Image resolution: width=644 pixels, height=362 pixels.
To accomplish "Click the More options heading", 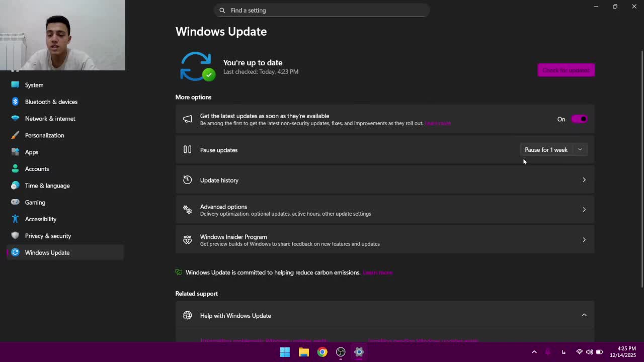I will (x=193, y=97).
